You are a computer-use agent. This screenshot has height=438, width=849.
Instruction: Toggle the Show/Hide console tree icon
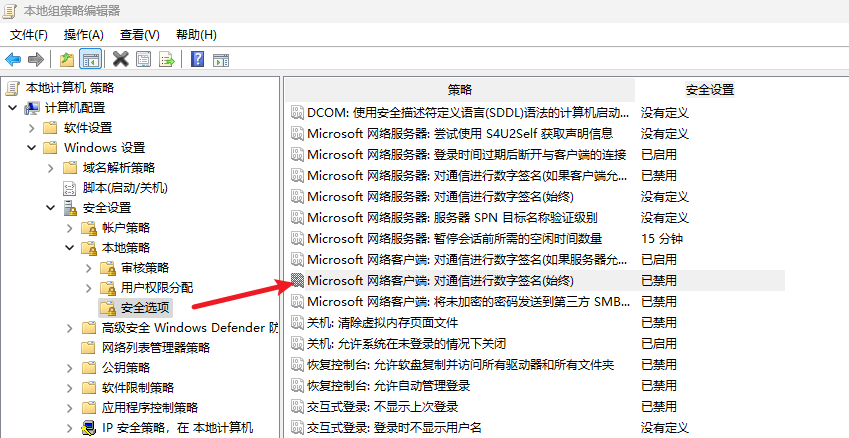[90, 59]
